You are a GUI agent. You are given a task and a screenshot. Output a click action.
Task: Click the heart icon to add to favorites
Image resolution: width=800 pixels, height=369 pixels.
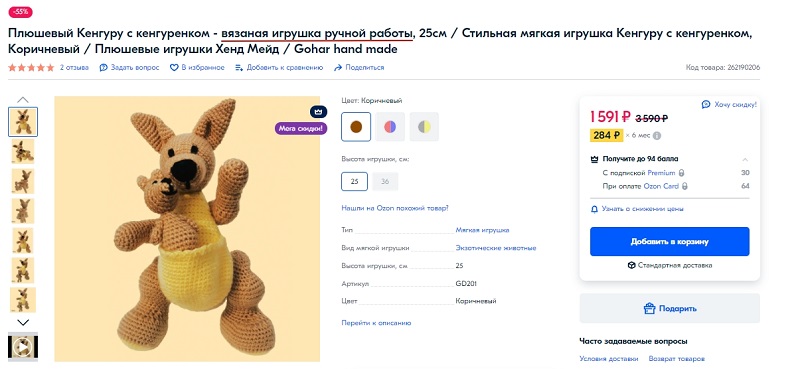coord(174,67)
